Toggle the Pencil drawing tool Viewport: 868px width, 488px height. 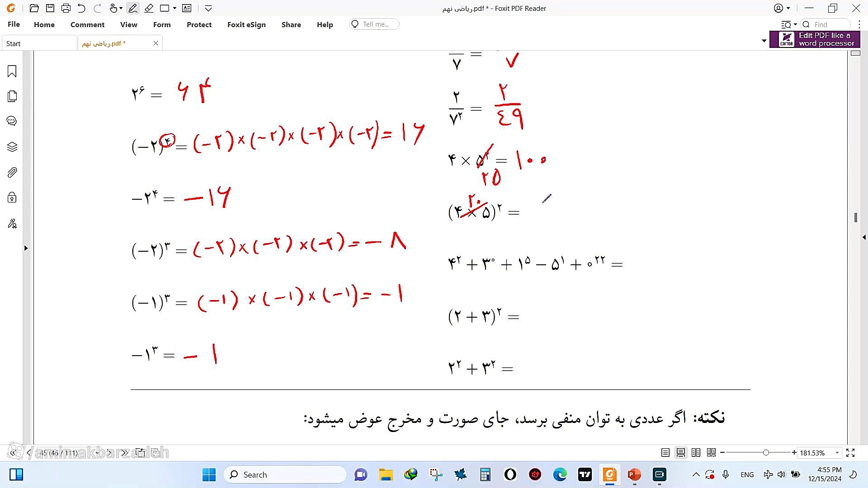point(132,8)
